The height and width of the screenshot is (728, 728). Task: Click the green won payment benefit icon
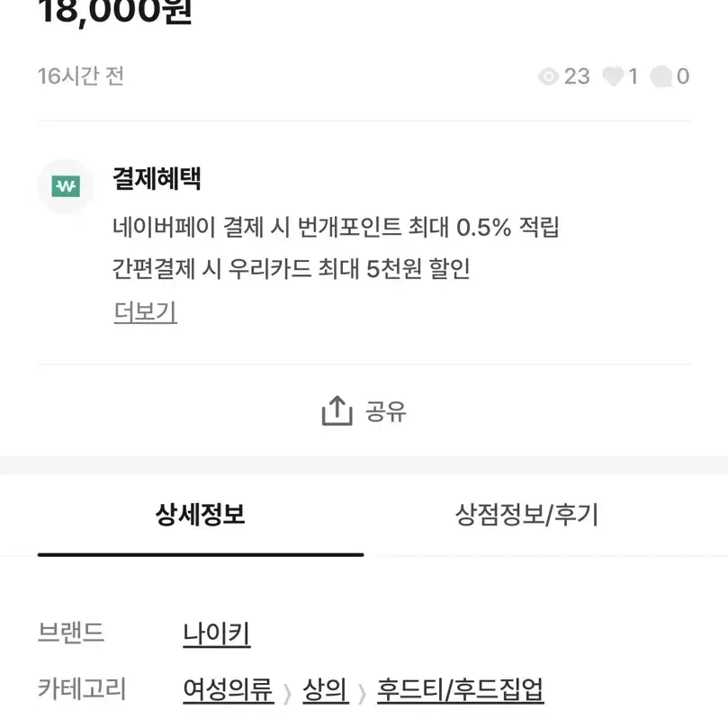(66, 186)
